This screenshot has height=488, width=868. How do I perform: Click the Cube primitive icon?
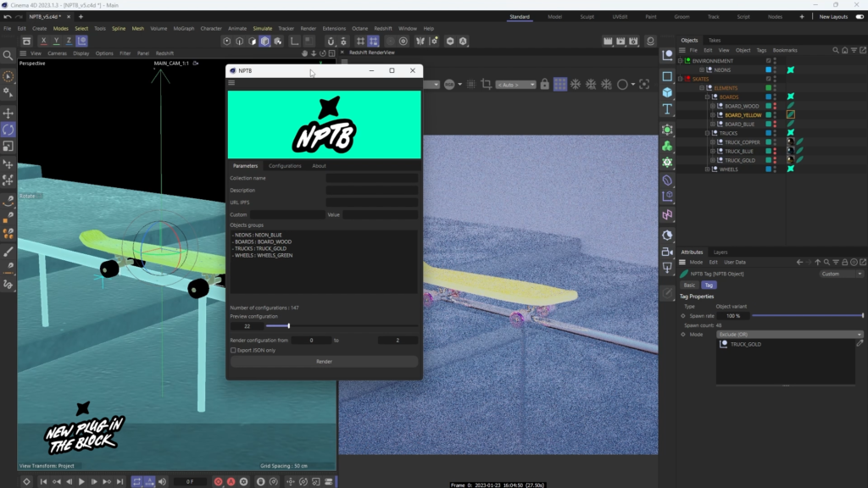(667, 92)
